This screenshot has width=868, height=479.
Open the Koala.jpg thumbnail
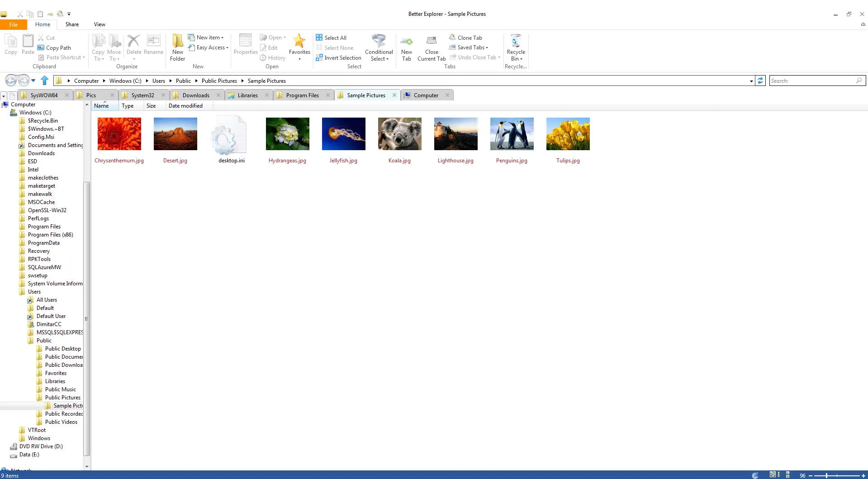399,134
